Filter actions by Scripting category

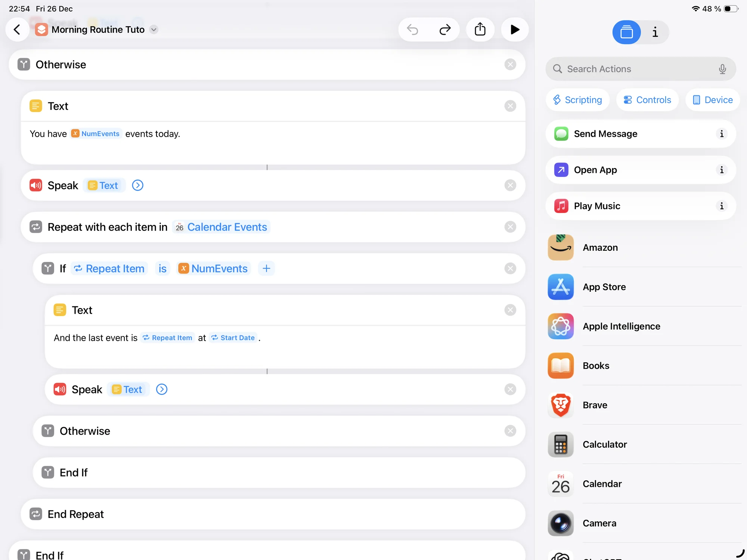click(x=577, y=100)
